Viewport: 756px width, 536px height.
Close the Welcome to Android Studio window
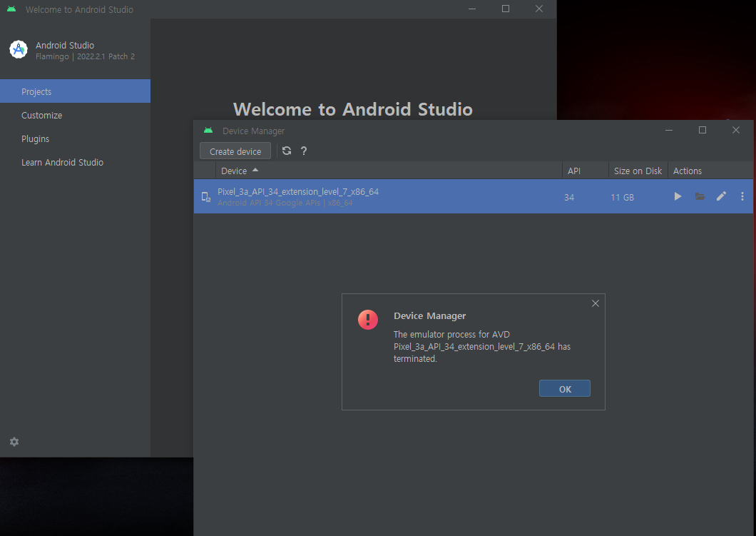pos(539,9)
